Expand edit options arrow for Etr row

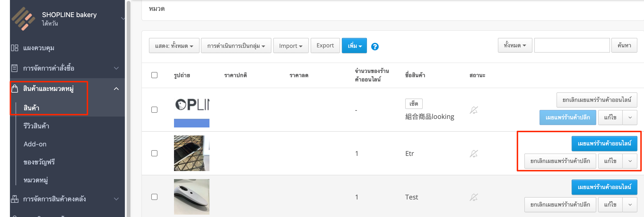tap(630, 161)
